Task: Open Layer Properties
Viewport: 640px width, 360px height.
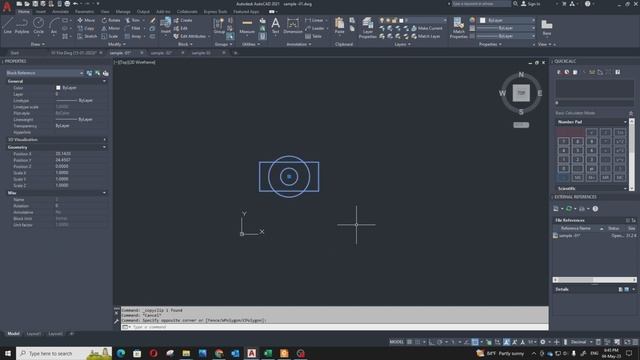Action: point(367,28)
